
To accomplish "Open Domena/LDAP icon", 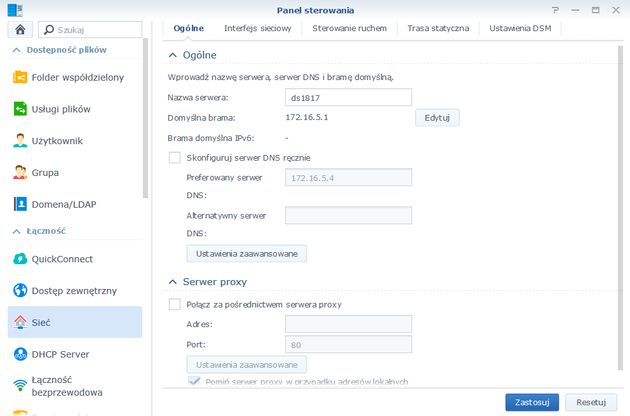I will [x=20, y=204].
